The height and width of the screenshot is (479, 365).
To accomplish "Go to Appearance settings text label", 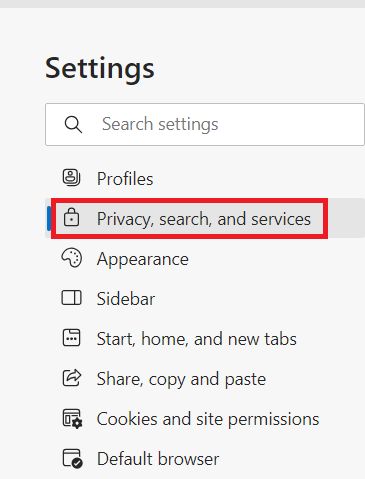I will 143,259.
